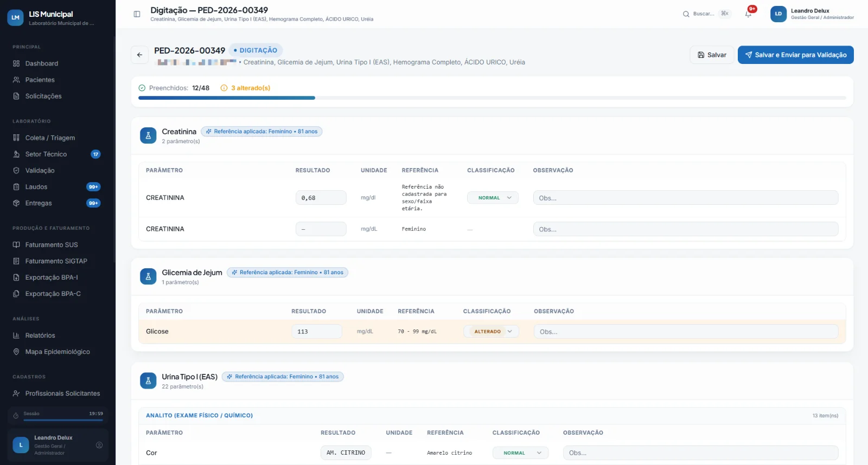
Task: Collapse the sidebar with the panel toggle icon
Action: [137, 14]
